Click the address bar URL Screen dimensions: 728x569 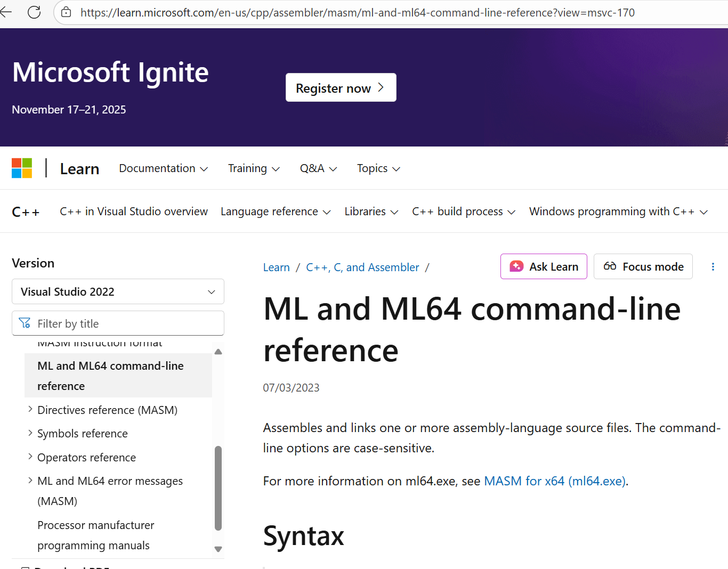358,12
